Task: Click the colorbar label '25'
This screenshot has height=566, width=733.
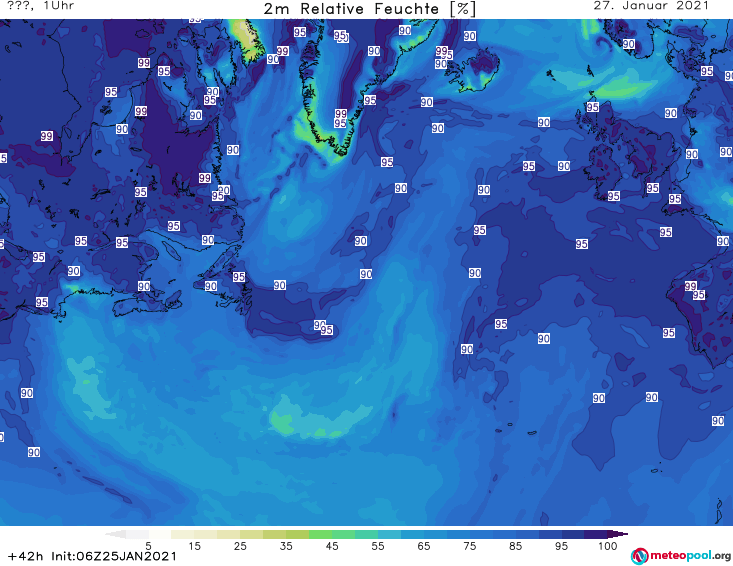Action: point(240,546)
